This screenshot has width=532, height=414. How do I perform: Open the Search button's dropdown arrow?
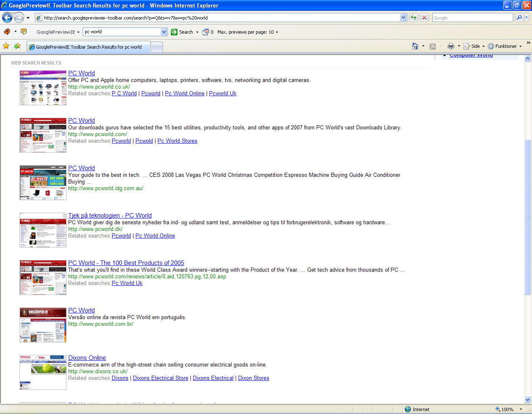click(x=197, y=32)
